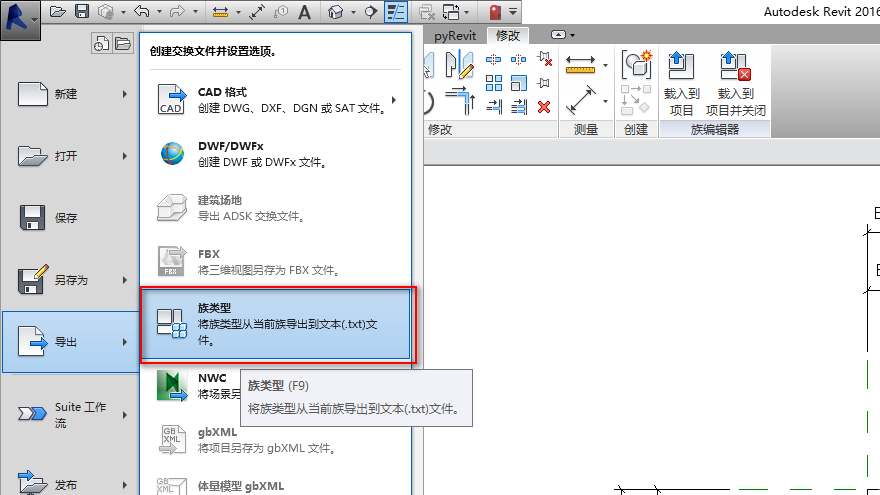Open the Undo history dropdown arrow
The image size is (880, 495).
pos(159,11)
